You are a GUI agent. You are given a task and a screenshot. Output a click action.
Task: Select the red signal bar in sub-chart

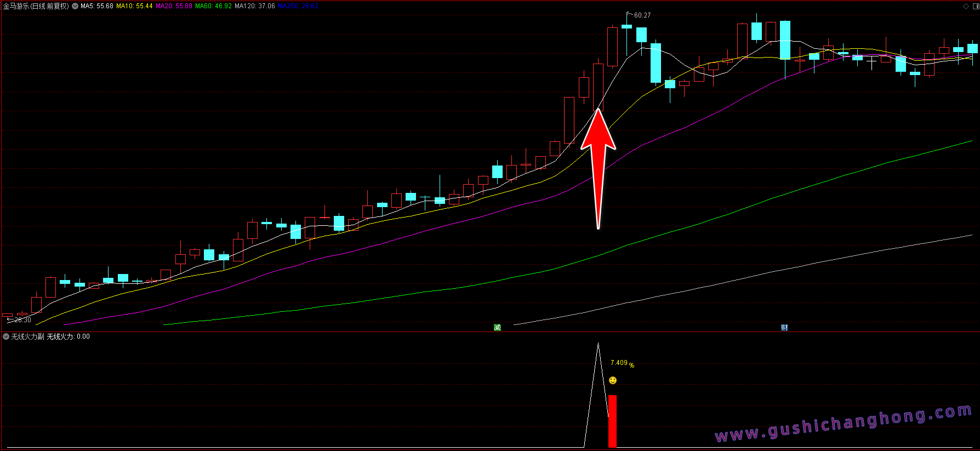point(612,421)
